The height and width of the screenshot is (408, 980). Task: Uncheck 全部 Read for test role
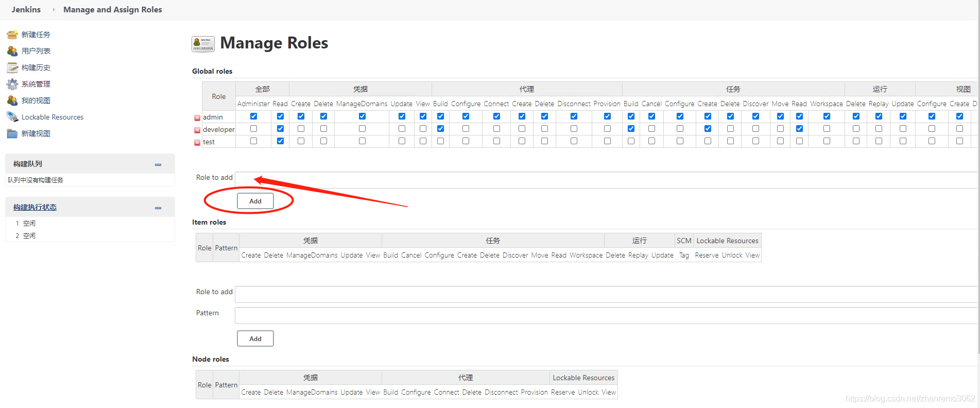coord(280,141)
